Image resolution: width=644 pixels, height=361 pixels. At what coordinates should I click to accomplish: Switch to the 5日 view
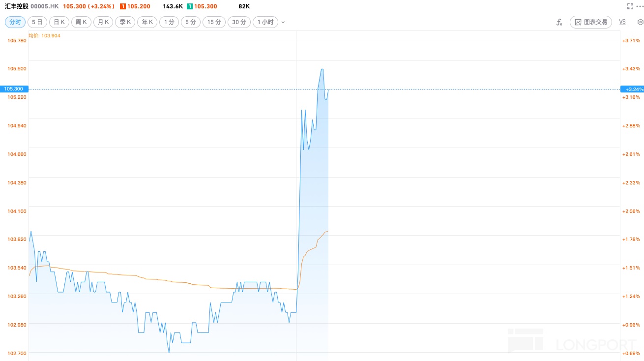[37, 22]
